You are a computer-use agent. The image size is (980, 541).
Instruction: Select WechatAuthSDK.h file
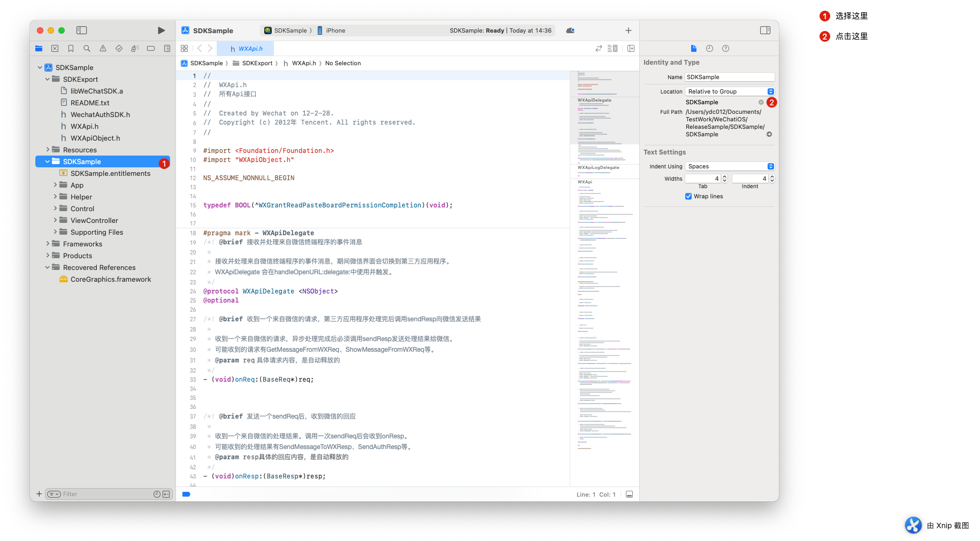point(100,114)
